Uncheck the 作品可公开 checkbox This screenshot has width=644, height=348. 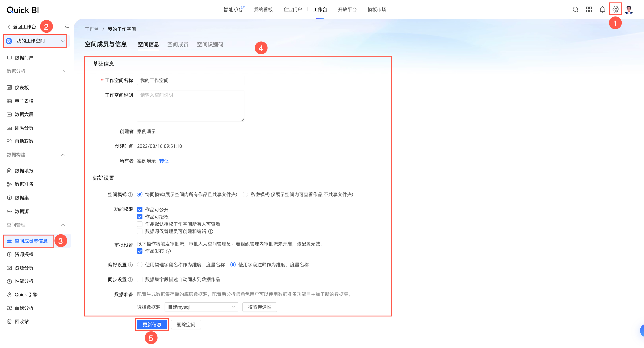coord(140,210)
